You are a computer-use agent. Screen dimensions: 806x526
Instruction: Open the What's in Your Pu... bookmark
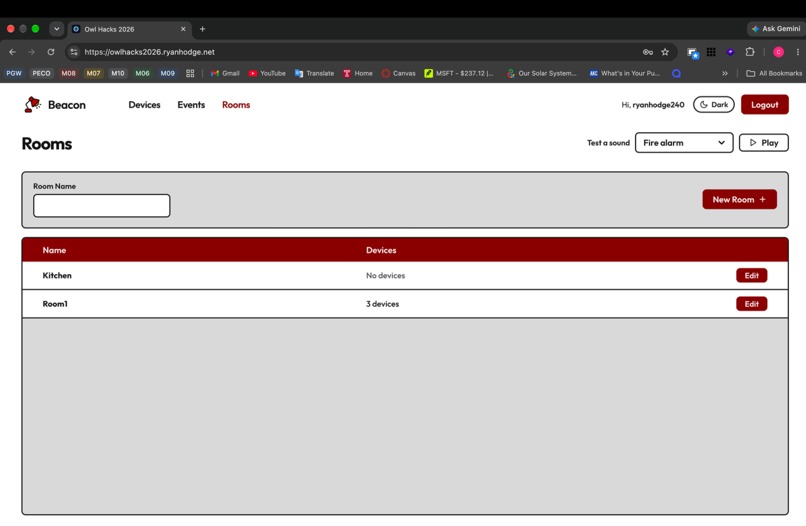(625, 74)
